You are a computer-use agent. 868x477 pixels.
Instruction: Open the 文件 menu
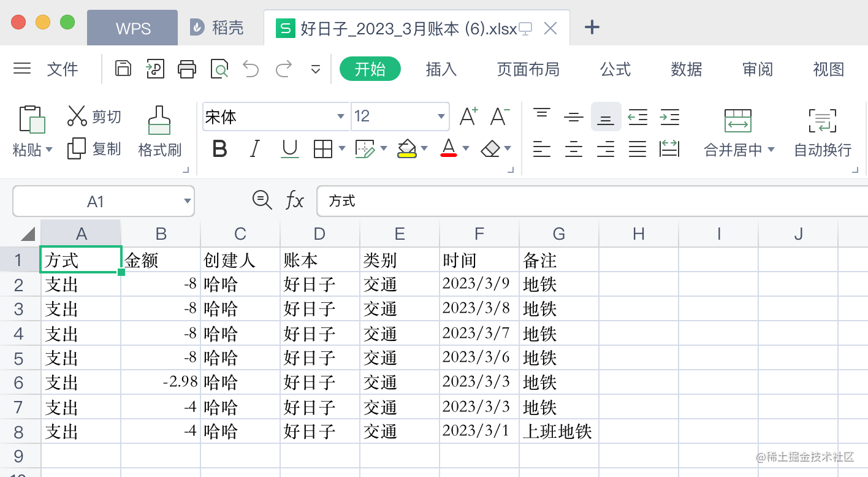(x=63, y=69)
